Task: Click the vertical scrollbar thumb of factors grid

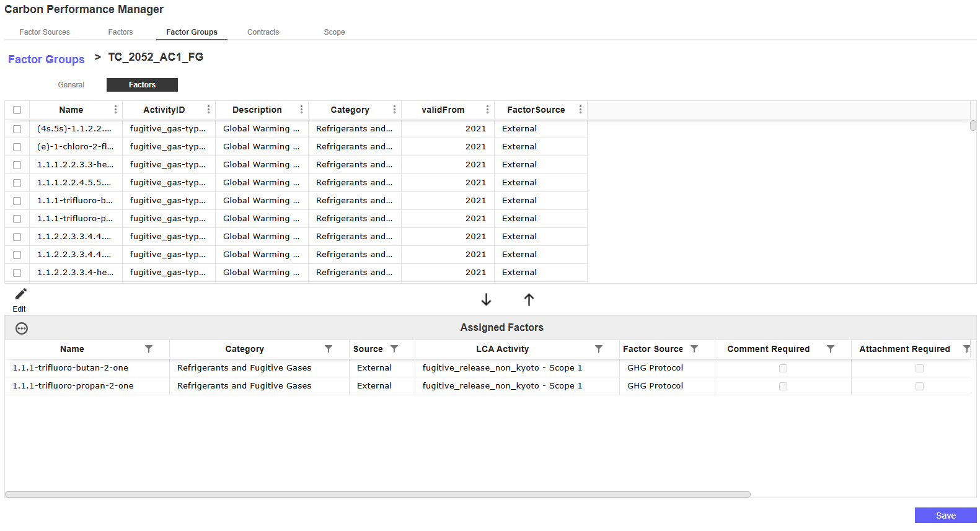Action: (x=973, y=125)
